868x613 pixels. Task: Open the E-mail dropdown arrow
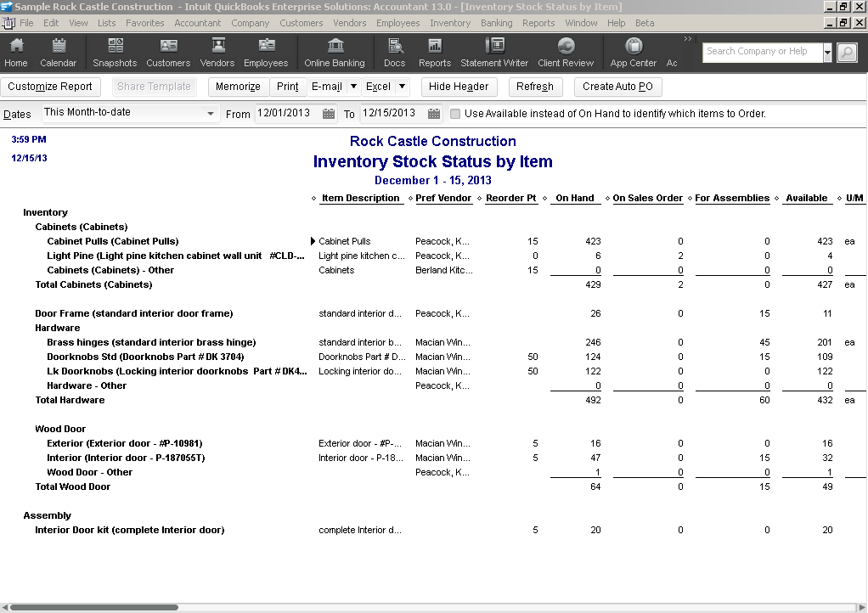(x=353, y=87)
